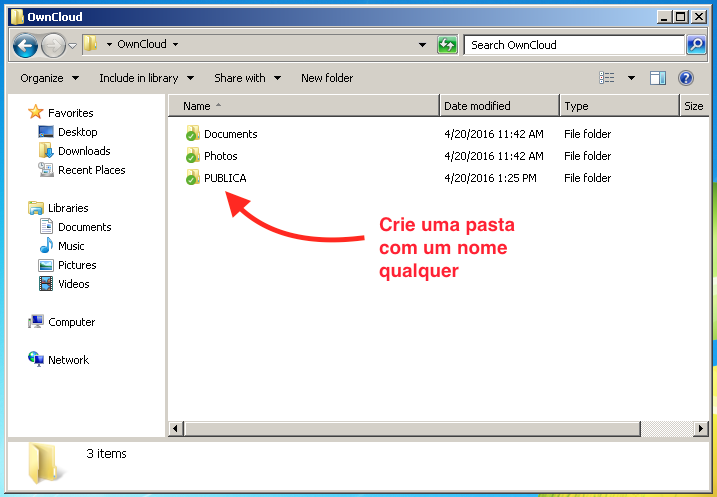717x497 pixels.
Task: Click the magnifier search icon
Action: coord(696,45)
